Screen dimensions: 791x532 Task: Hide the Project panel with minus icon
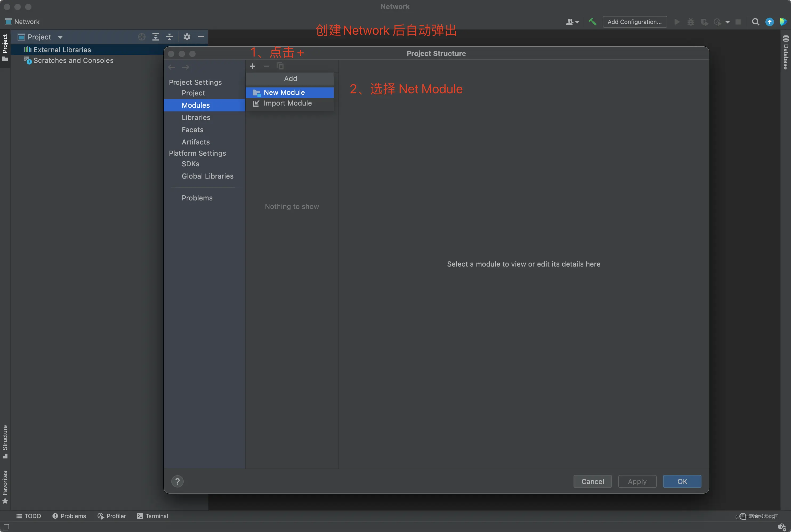click(x=201, y=37)
